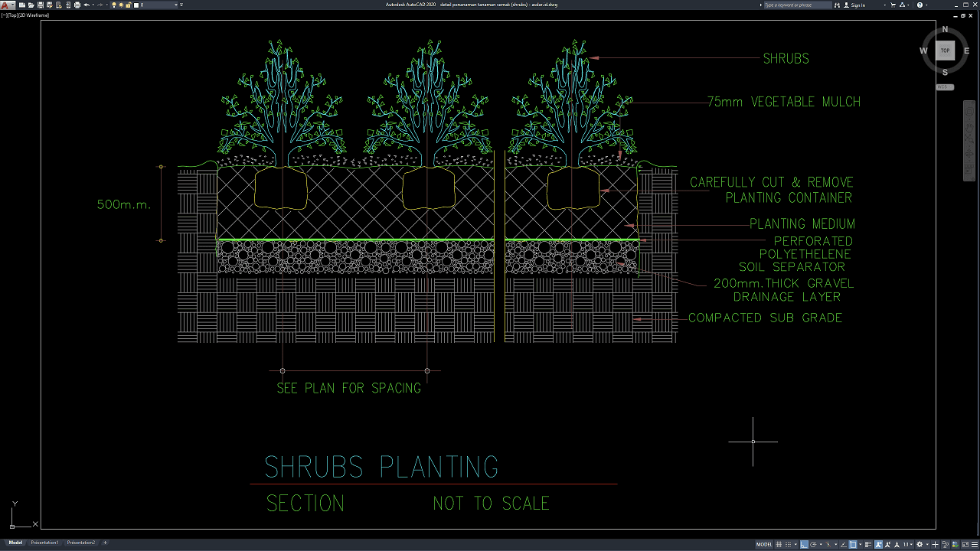Viewport: 980px width, 551px height.
Task: Click the Open file folder icon
Action: [31, 5]
